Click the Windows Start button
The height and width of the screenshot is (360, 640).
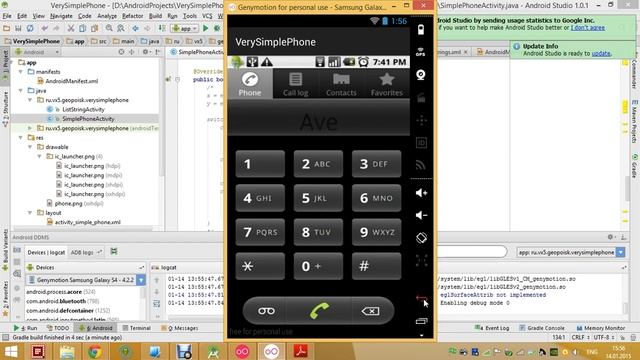click(x=11, y=351)
